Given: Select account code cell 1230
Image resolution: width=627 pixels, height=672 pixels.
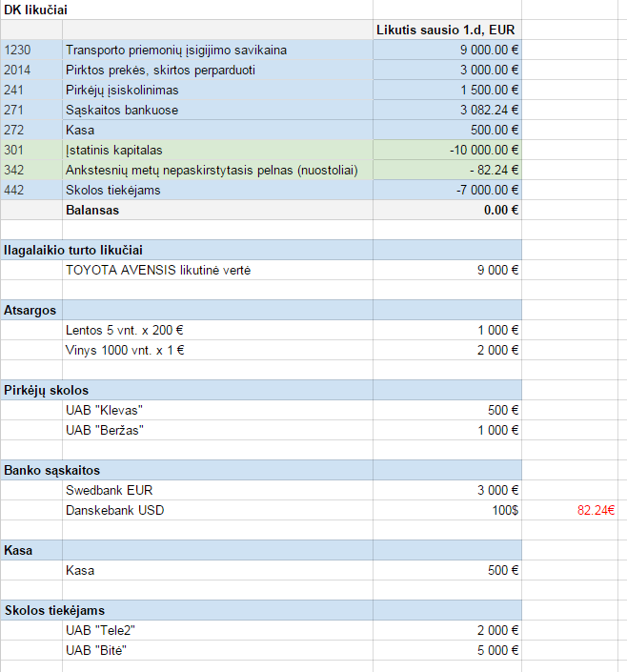Looking at the screenshot, I should pos(31,50).
